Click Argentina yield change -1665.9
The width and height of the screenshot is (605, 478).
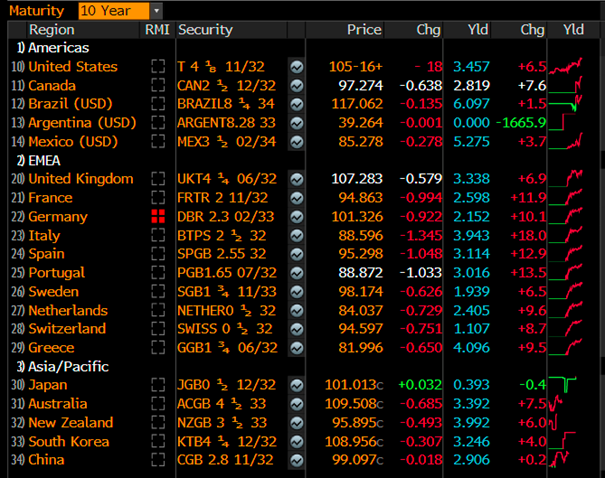click(x=521, y=123)
